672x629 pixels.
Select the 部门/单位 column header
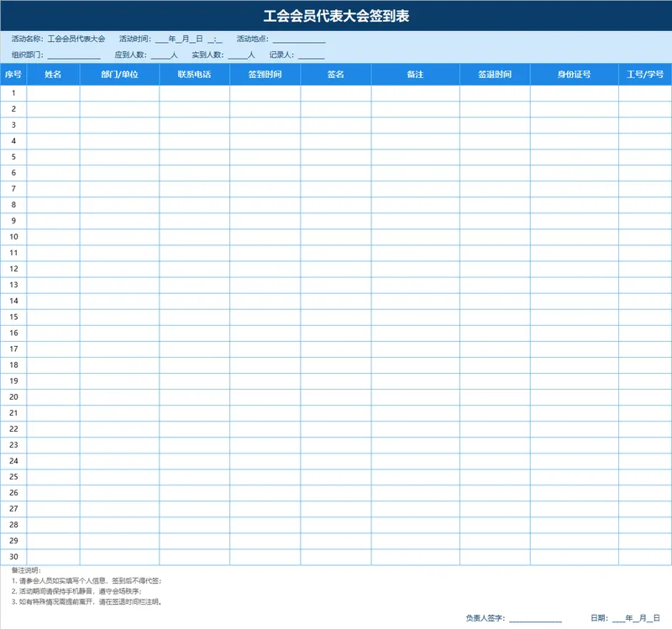pos(119,75)
